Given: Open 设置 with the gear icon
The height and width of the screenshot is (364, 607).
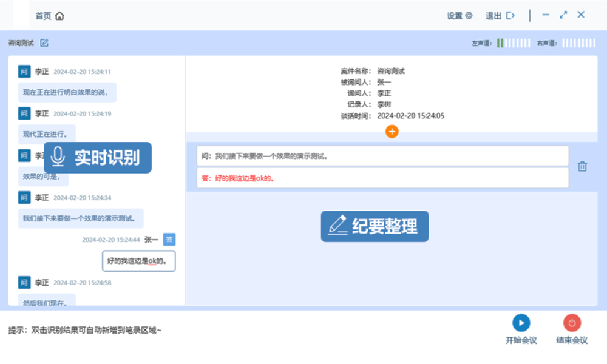Looking at the screenshot, I should pos(469,16).
